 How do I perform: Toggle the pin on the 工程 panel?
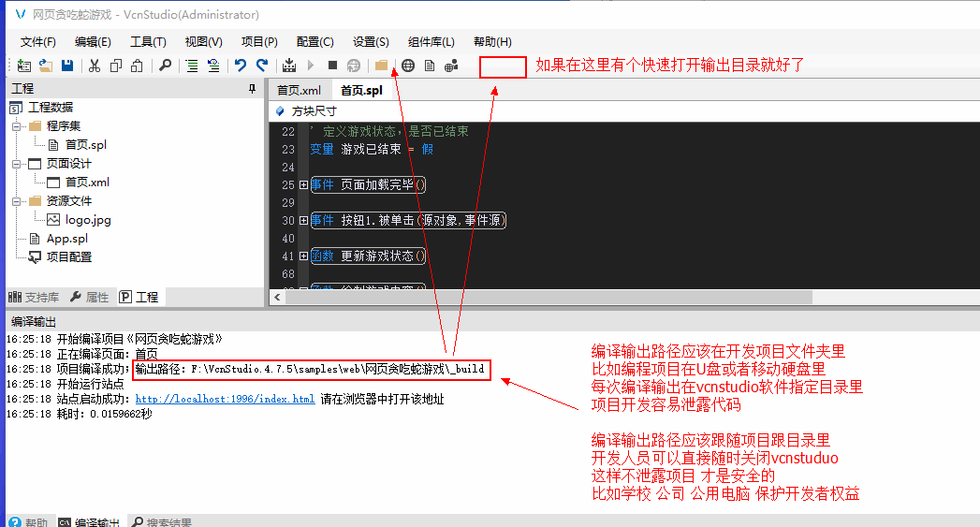[252, 89]
